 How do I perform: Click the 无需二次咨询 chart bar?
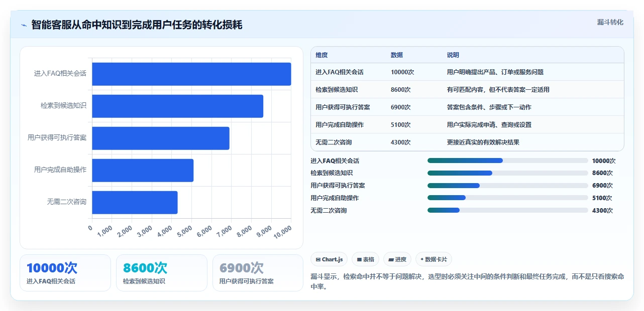135,202
